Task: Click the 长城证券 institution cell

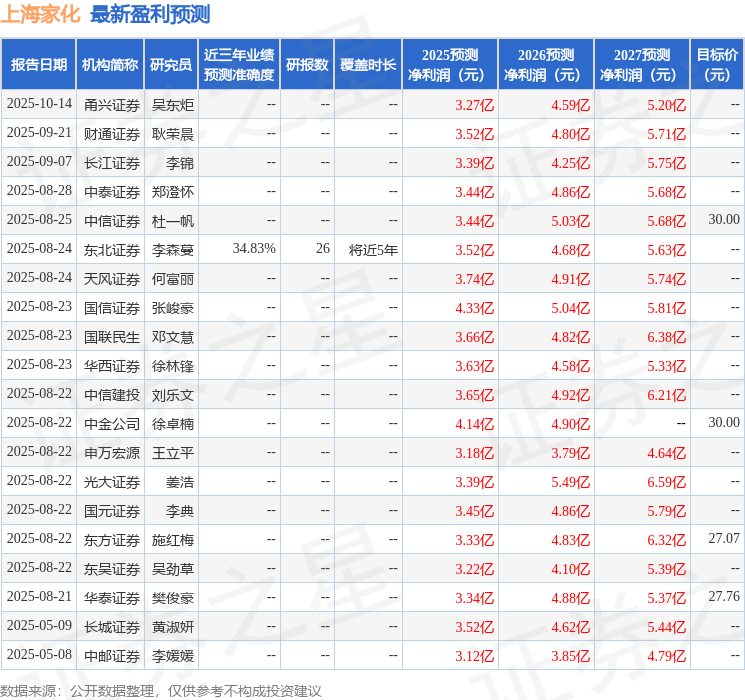Action: 112,627
